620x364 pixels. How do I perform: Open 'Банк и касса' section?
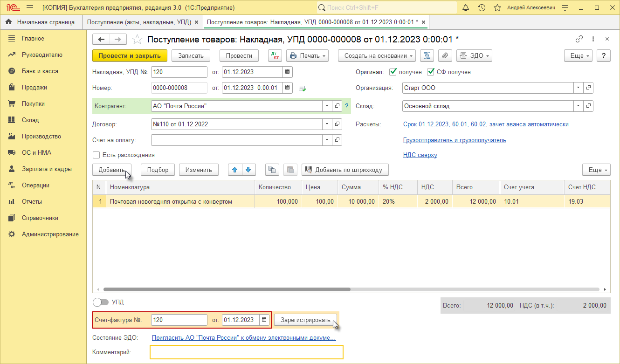click(x=40, y=71)
